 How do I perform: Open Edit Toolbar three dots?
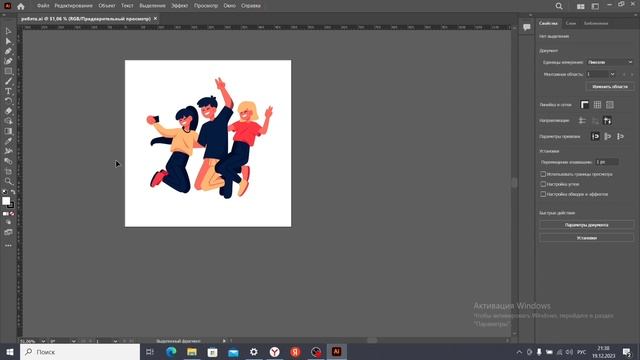pos(8,246)
